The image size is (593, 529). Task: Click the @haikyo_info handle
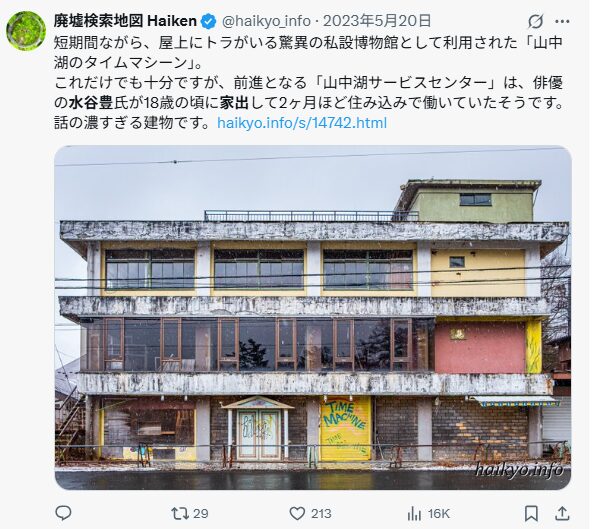(x=266, y=21)
